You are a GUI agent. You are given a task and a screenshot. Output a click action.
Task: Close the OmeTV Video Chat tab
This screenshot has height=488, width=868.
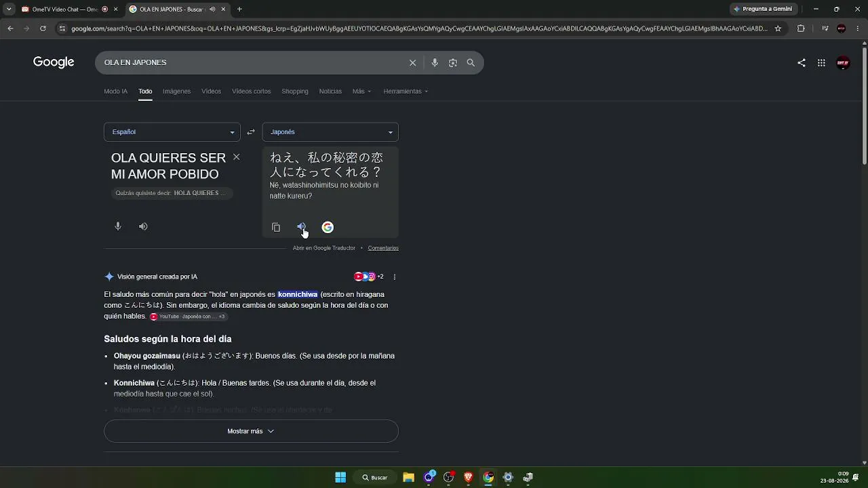click(115, 9)
